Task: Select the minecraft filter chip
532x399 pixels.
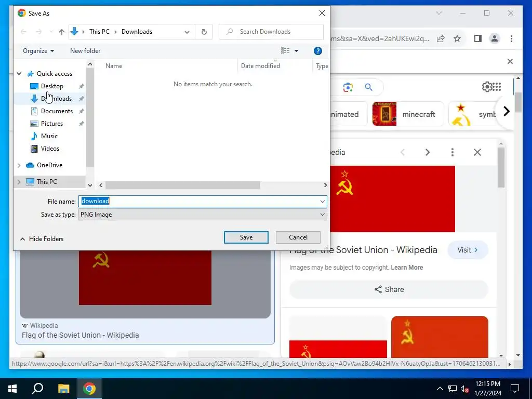Action: click(408, 114)
